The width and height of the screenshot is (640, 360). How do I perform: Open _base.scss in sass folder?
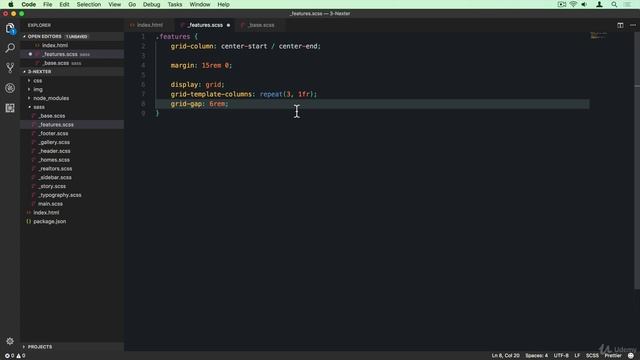(52, 116)
